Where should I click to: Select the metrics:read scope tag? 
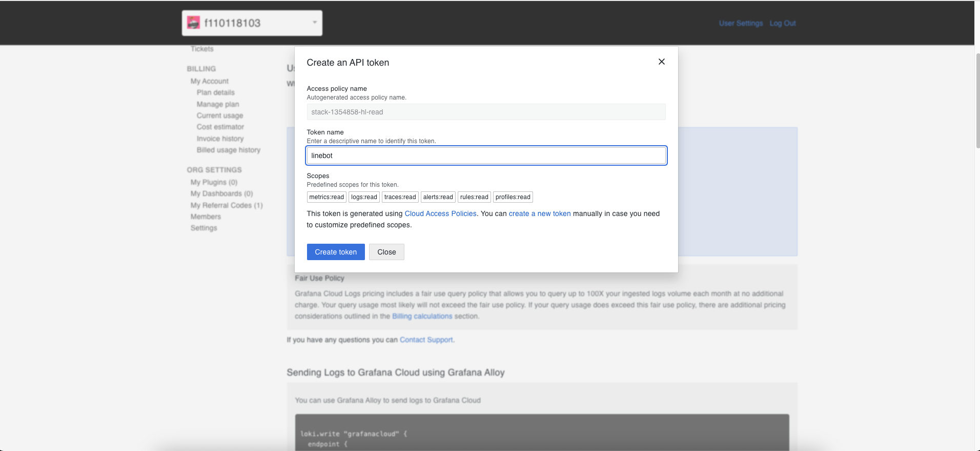[x=326, y=197]
